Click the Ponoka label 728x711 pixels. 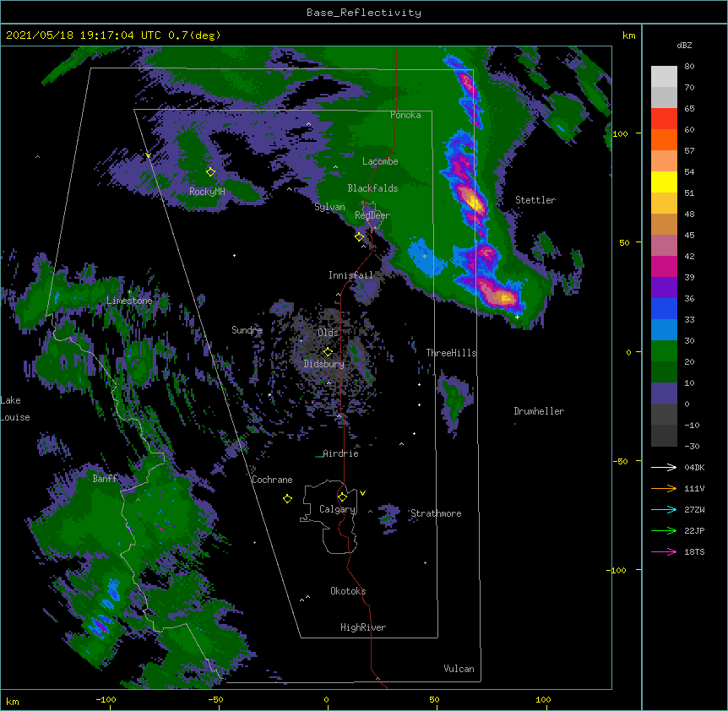(405, 115)
